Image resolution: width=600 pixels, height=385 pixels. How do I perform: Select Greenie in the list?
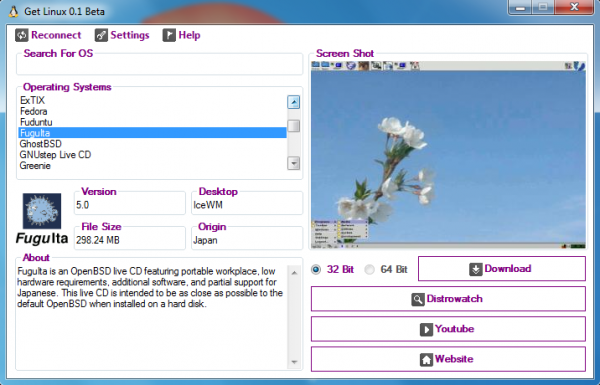pos(153,166)
